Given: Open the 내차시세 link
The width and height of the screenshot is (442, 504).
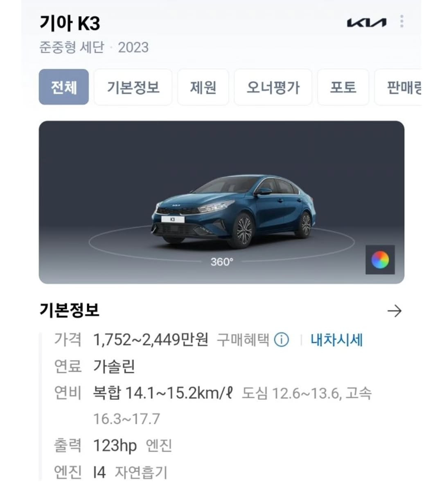Looking at the screenshot, I should 337,340.
